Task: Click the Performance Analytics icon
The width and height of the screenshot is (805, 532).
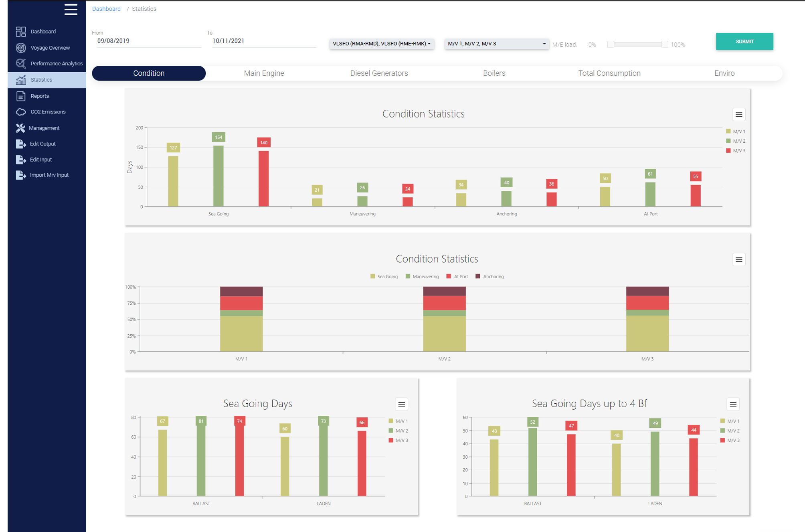Action: pyautogui.click(x=21, y=63)
